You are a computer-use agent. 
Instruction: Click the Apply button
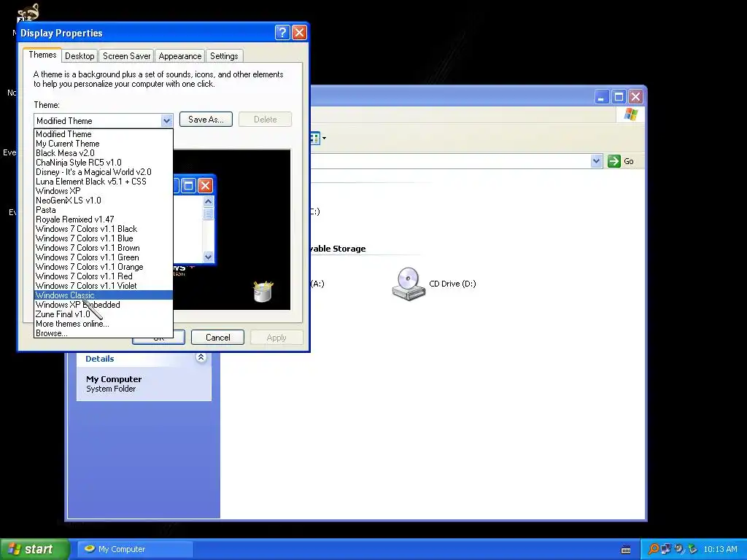click(276, 337)
